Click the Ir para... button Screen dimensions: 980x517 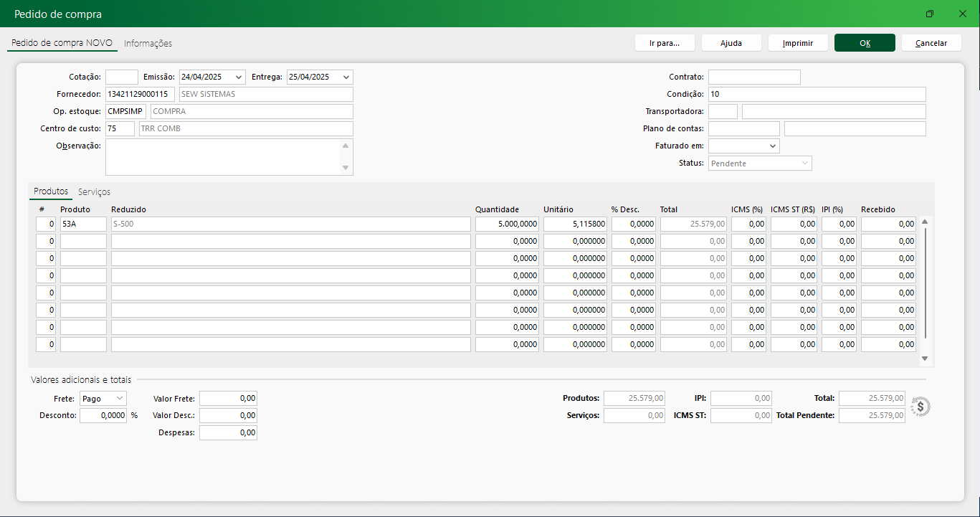point(664,43)
